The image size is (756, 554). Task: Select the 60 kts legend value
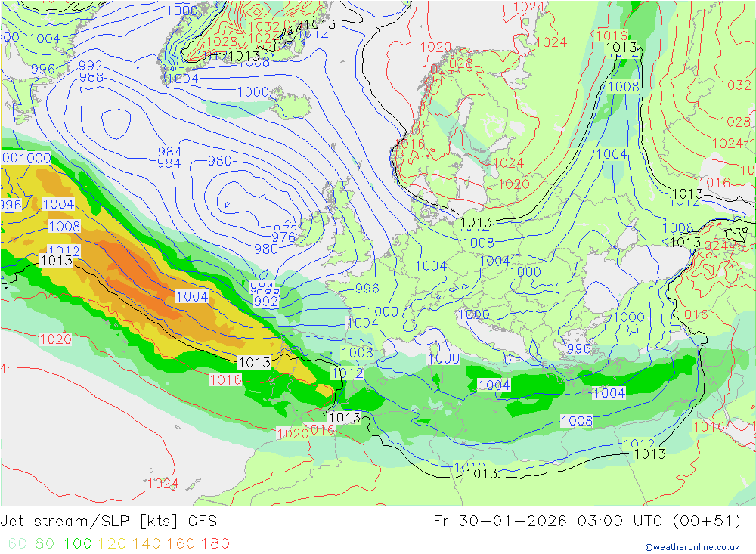(x=18, y=544)
